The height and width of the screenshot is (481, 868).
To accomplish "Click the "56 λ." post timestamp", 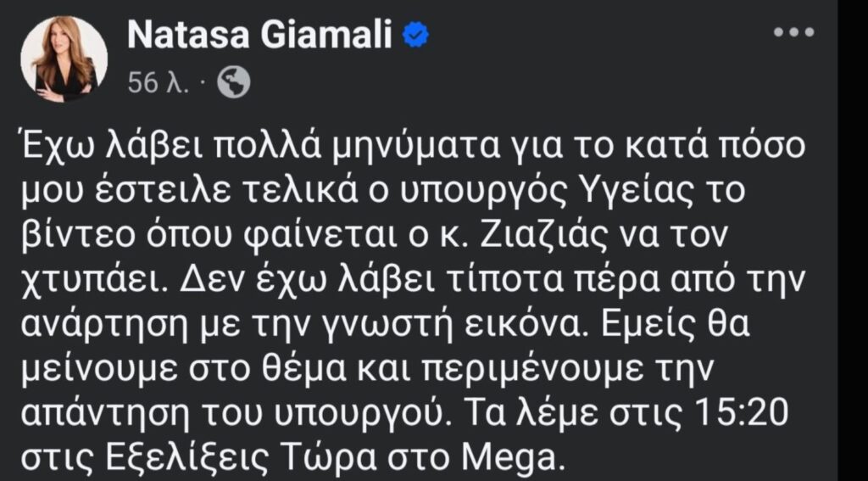I will 159,82.
